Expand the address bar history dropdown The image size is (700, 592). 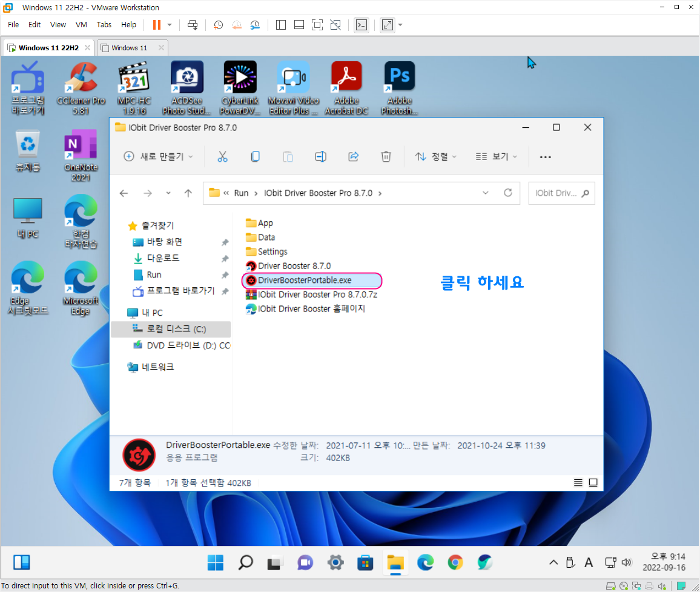[x=485, y=193]
